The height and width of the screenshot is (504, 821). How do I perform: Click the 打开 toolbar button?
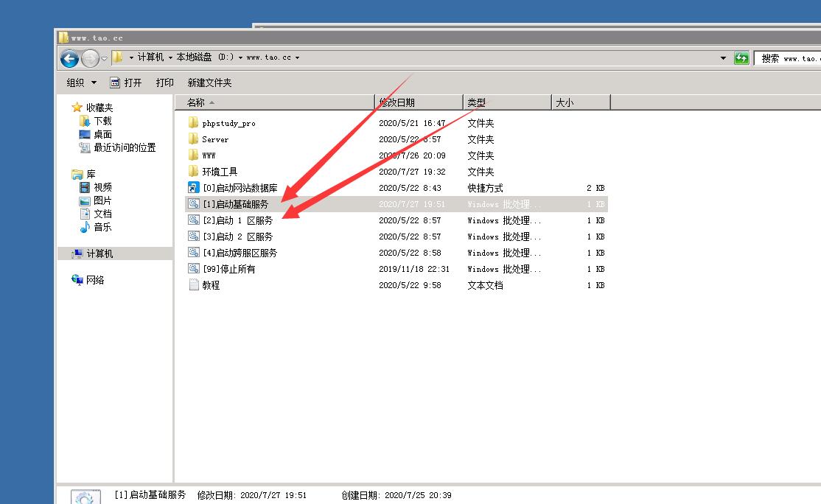point(126,83)
